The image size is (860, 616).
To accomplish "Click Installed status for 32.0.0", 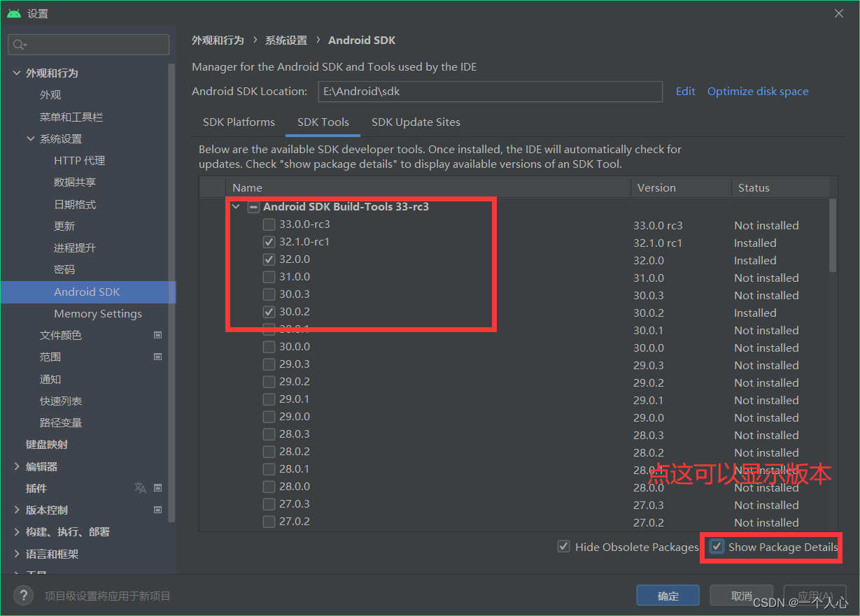I will point(755,260).
